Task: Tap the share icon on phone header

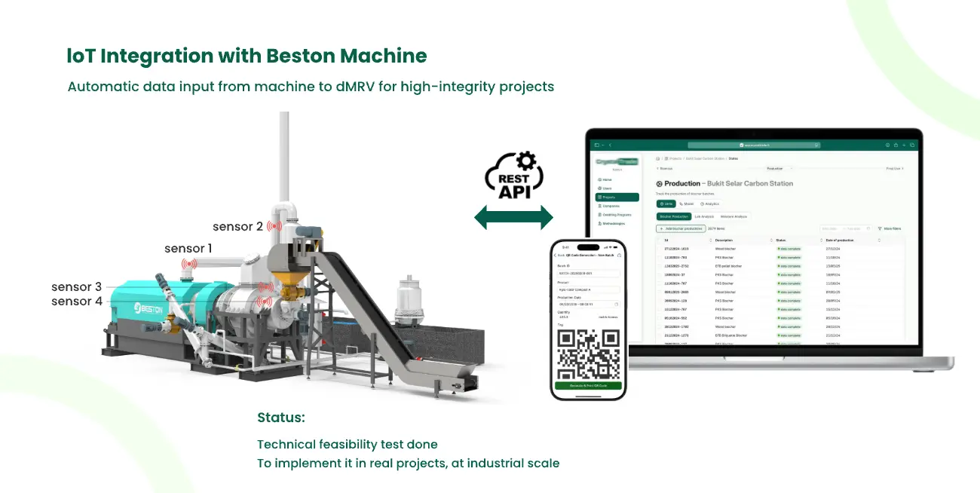Action: click(x=619, y=255)
